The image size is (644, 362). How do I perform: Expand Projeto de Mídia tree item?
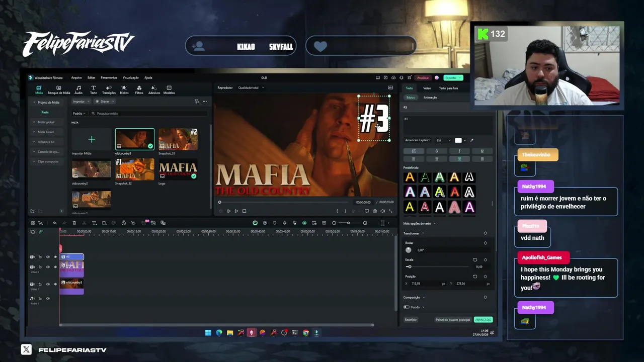pyautogui.click(x=34, y=102)
